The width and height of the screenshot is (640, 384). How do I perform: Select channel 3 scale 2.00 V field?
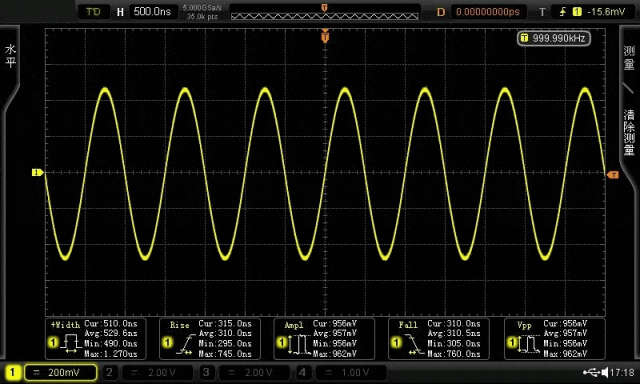click(254, 372)
